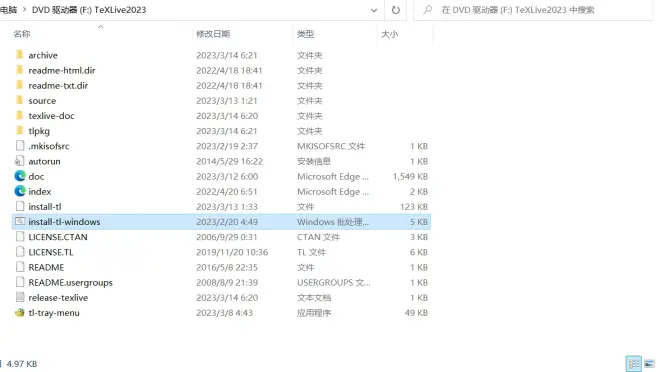Image resolution: width=660 pixels, height=372 pixels.
Task: Select the tl-tray-menu file name
Action: (54, 313)
